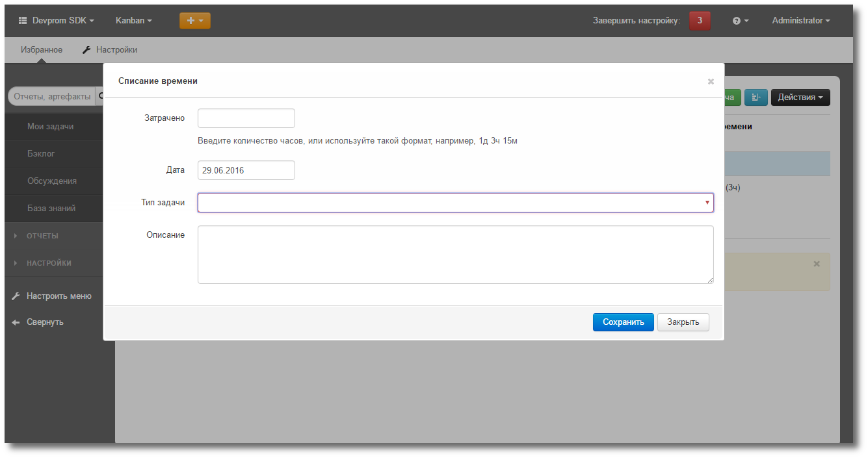868x458 pixels.
Task: Click the Закрыть button
Action: point(683,322)
